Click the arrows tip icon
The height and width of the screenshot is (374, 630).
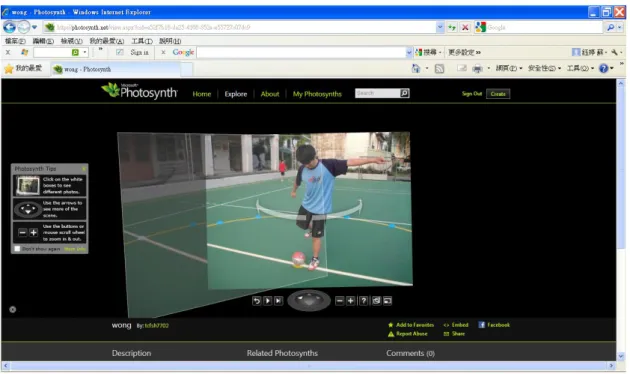pyautogui.click(x=28, y=209)
